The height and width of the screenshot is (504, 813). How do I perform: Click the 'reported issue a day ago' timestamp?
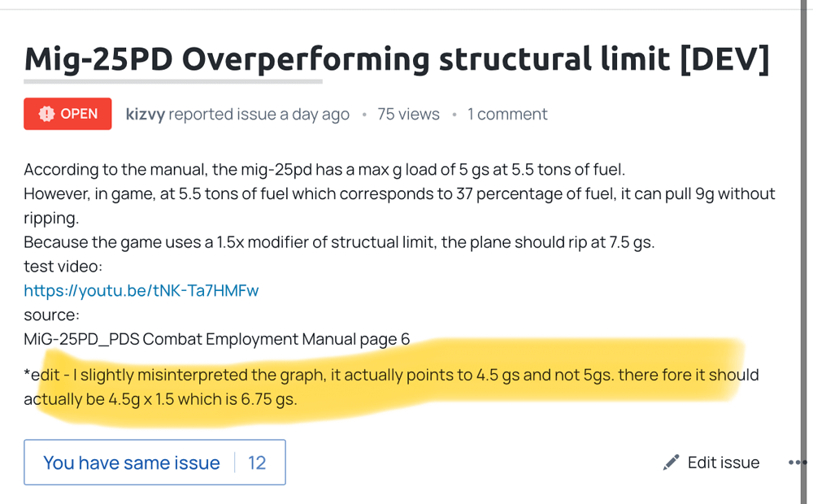point(259,115)
